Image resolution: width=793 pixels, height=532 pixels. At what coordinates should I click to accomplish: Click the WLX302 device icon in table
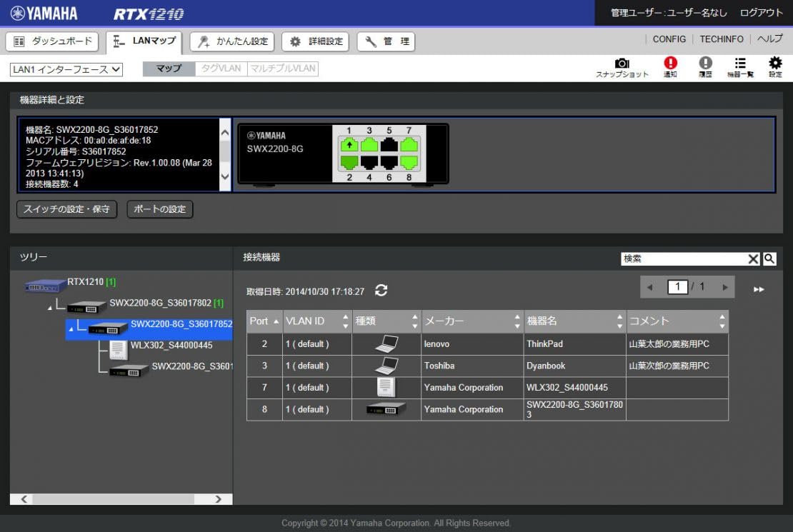[386, 387]
